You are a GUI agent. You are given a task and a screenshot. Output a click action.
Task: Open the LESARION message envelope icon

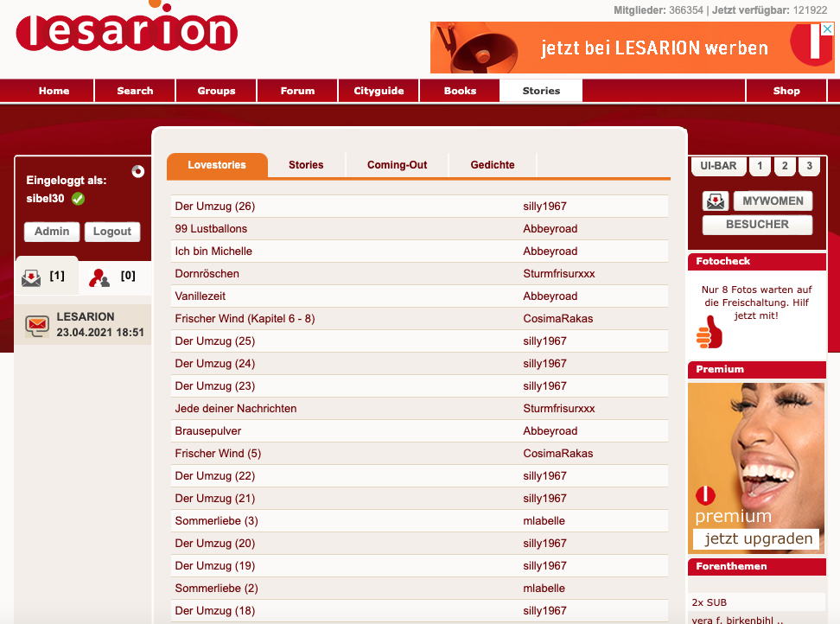coord(37,325)
